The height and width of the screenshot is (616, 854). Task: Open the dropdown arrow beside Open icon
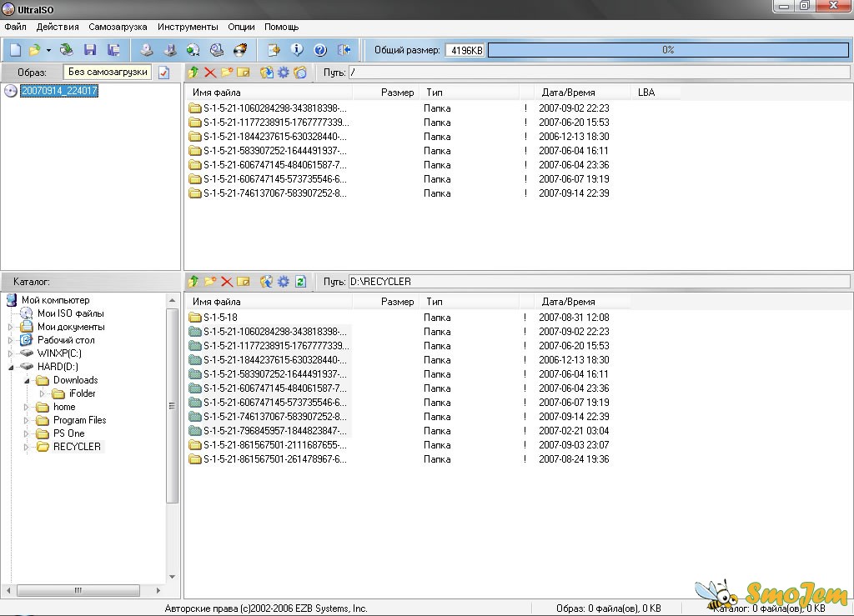(48, 51)
